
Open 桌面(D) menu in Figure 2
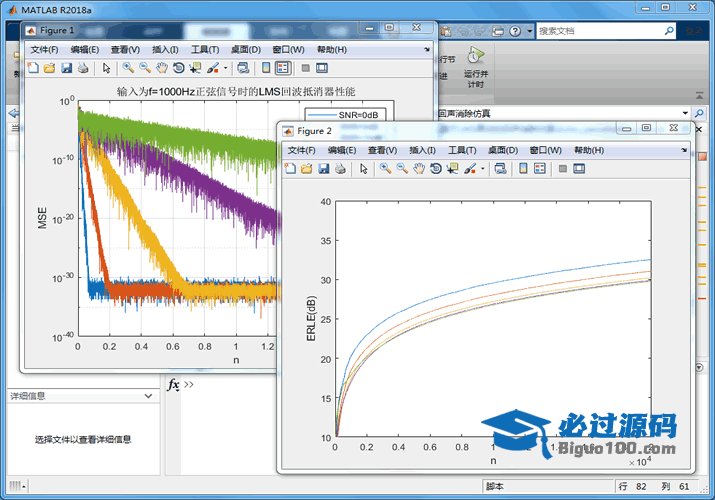pos(503,150)
